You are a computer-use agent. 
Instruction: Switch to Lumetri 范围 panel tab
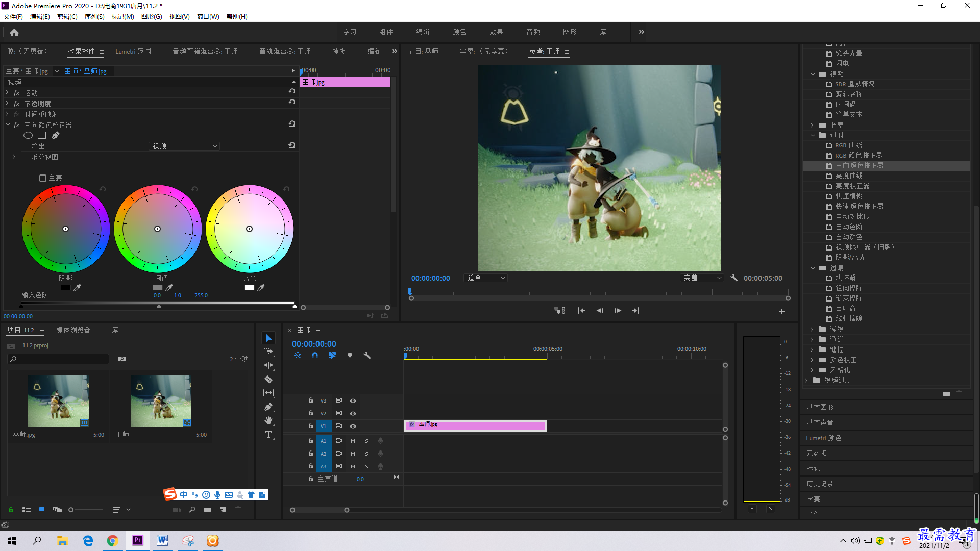pyautogui.click(x=133, y=51)
